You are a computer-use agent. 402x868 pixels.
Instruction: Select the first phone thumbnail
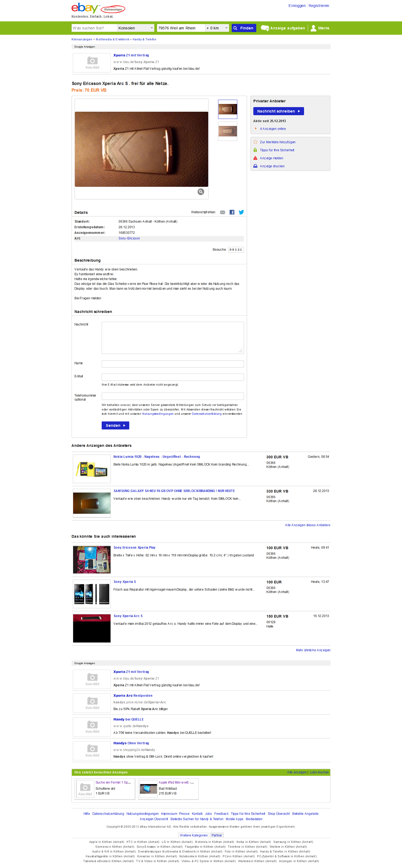[x=228, y=109]
